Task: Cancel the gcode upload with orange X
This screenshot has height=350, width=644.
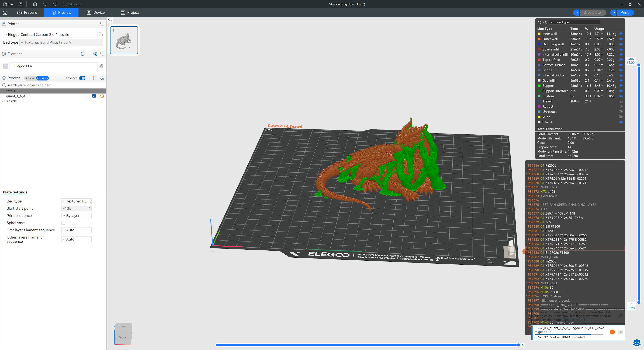Action: coord(612,332)
